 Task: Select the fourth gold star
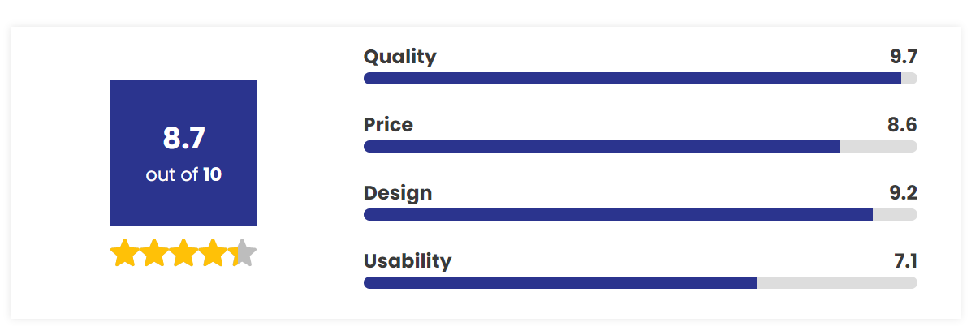pyautogui.click(x=213, y=253)
